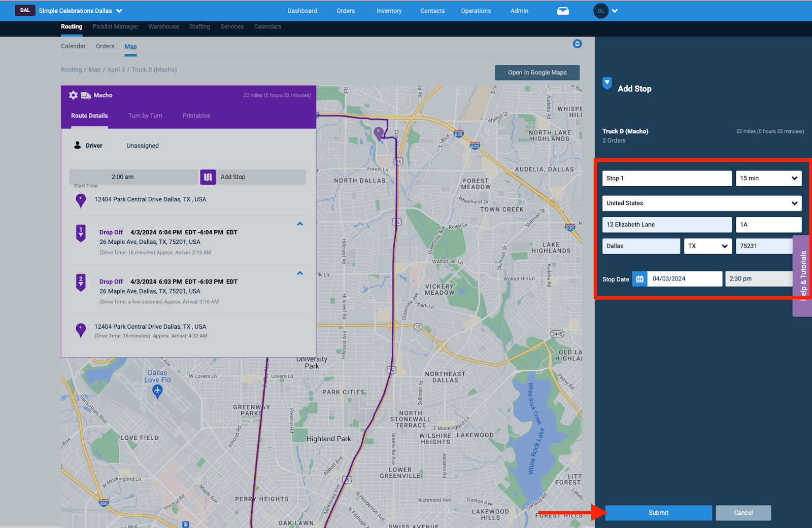Collapse the route panel using the blue minus icon

tap(577, 44)
